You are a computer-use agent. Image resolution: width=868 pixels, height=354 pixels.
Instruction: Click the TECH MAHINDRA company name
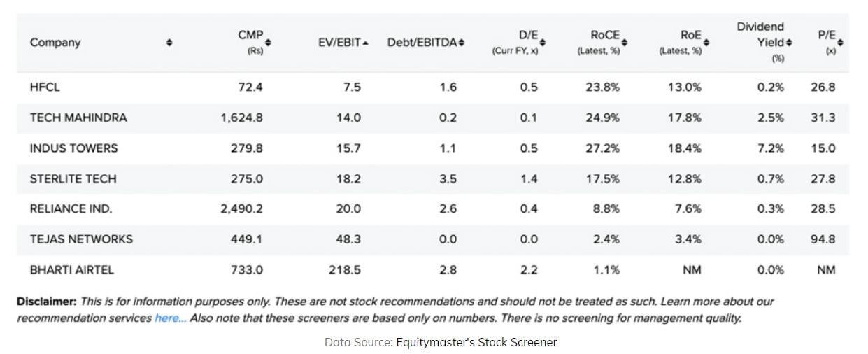78,118
